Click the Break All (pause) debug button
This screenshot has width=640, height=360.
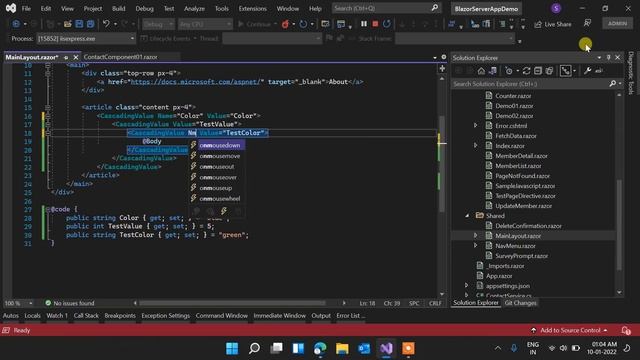click(364, 24)
